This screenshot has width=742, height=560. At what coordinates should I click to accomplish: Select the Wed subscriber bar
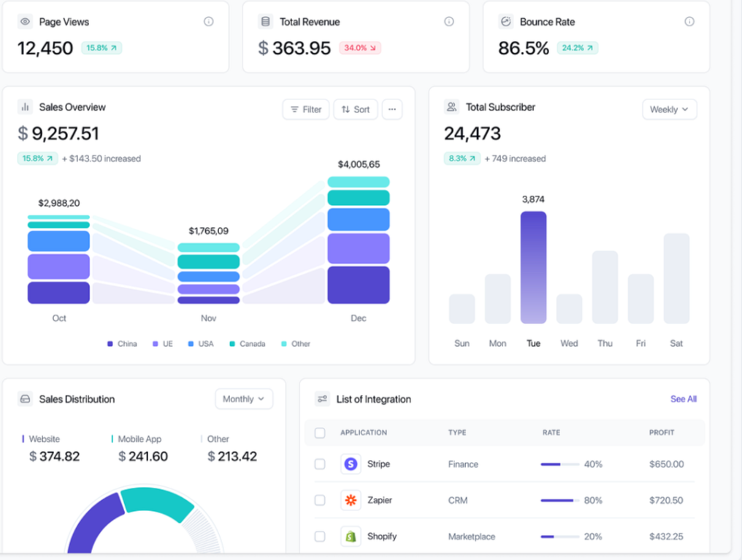coord(569,309)
